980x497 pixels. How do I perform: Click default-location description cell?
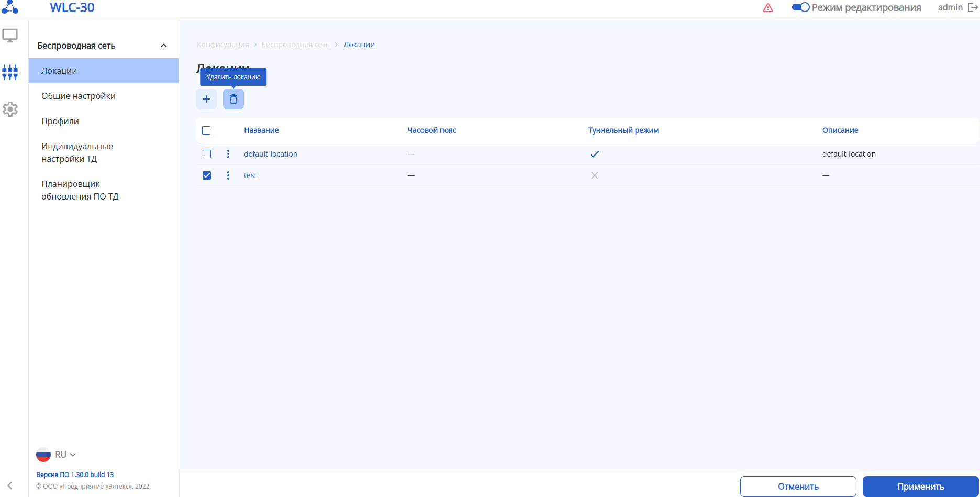coord(849,154)
